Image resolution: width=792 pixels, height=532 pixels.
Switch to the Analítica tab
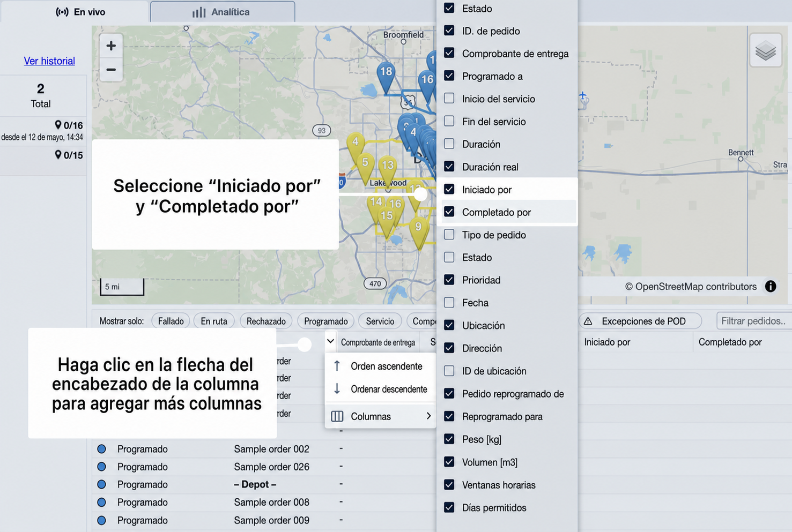tap(222, 12)
